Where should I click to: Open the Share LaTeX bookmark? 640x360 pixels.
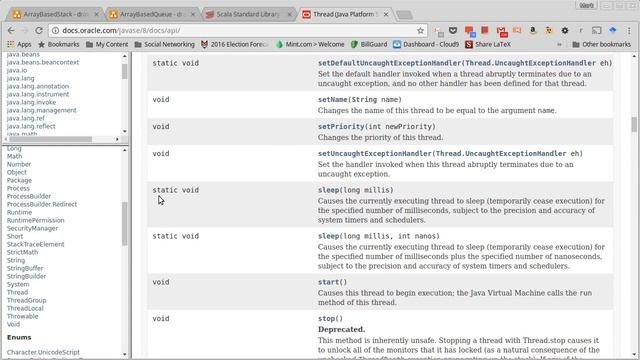click(488, 44)
